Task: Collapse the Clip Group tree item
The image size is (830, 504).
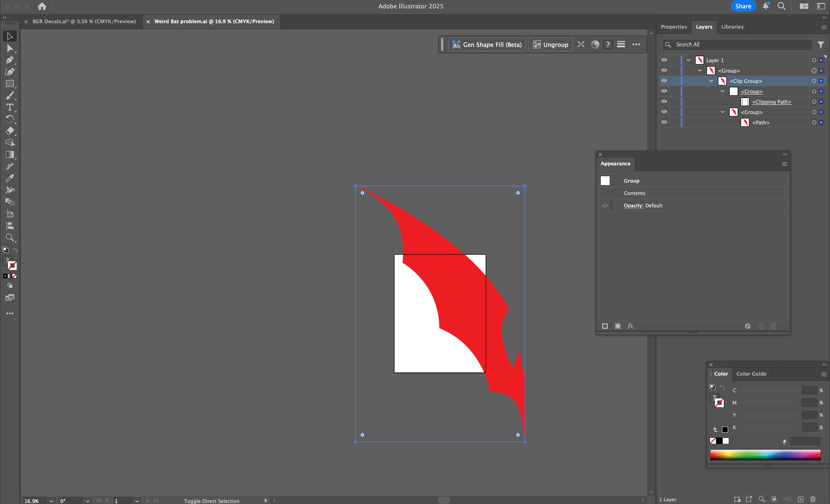Action: coord(711,81)
